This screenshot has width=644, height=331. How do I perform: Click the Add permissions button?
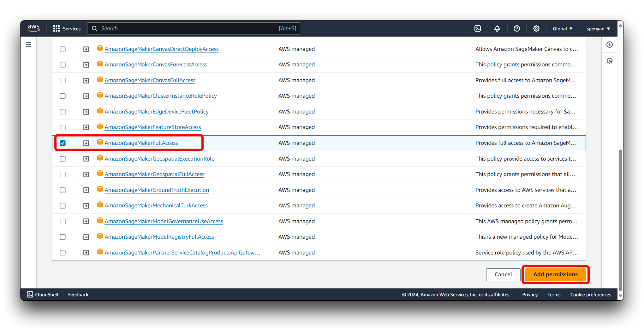pos(555,274)
